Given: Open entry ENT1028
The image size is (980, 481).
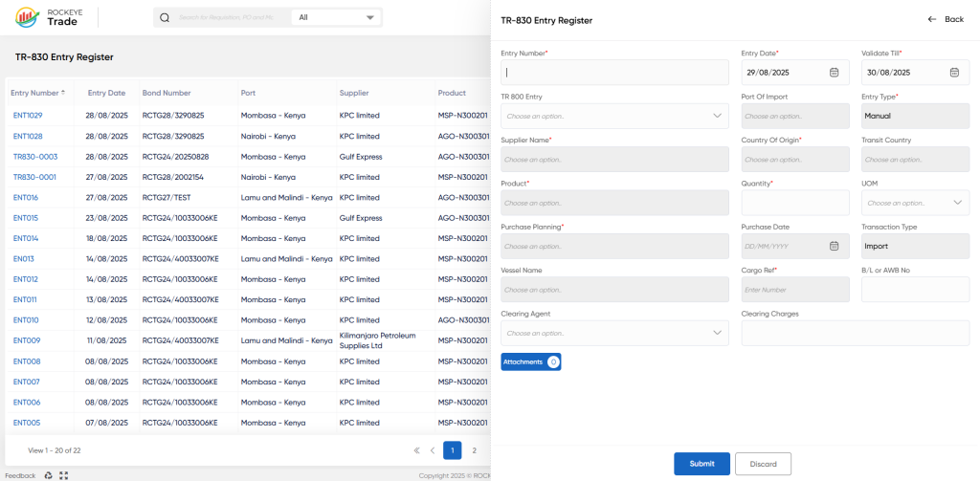Looking at the screenshot, I should click(28, 136).
